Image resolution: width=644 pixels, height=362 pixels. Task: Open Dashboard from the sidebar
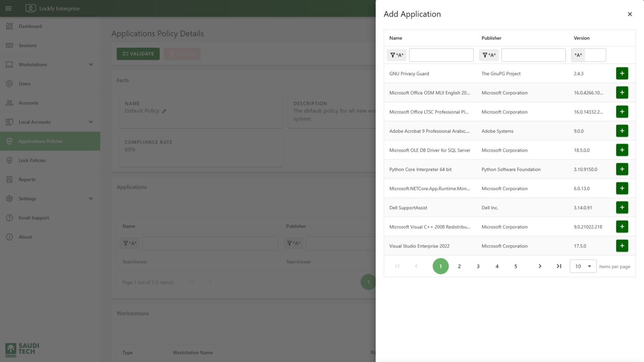50,26
